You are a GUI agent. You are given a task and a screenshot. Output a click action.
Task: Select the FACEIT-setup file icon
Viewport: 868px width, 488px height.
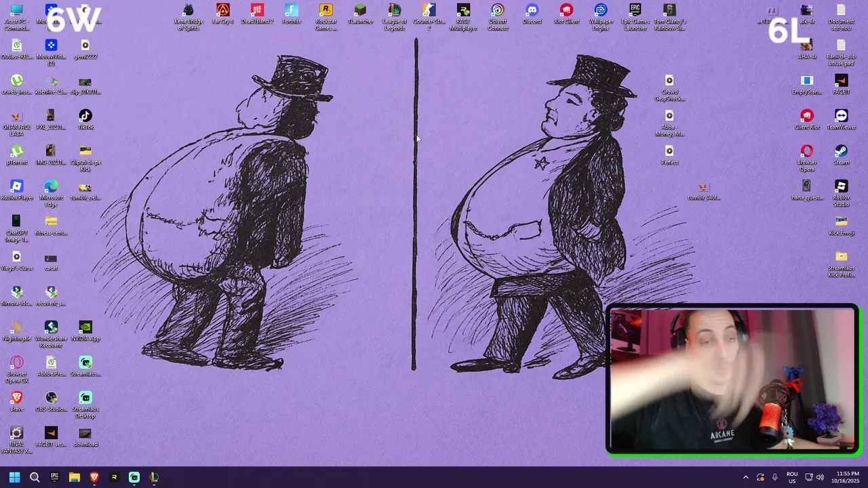(x=51, y=437)
